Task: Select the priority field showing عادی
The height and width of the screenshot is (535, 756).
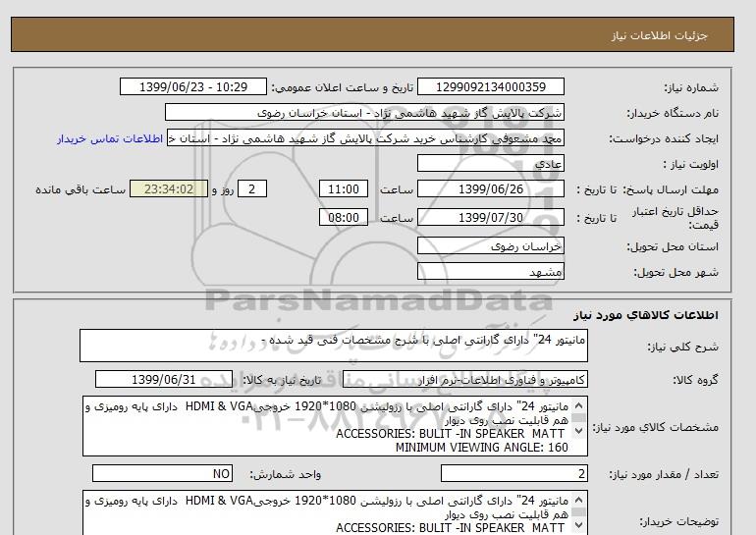Action: (x=490, y=164)
